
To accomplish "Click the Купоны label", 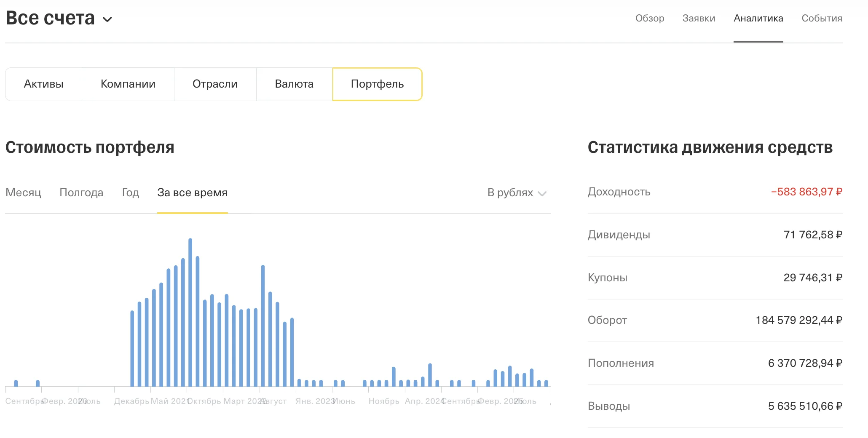I will tap(608, 278).
